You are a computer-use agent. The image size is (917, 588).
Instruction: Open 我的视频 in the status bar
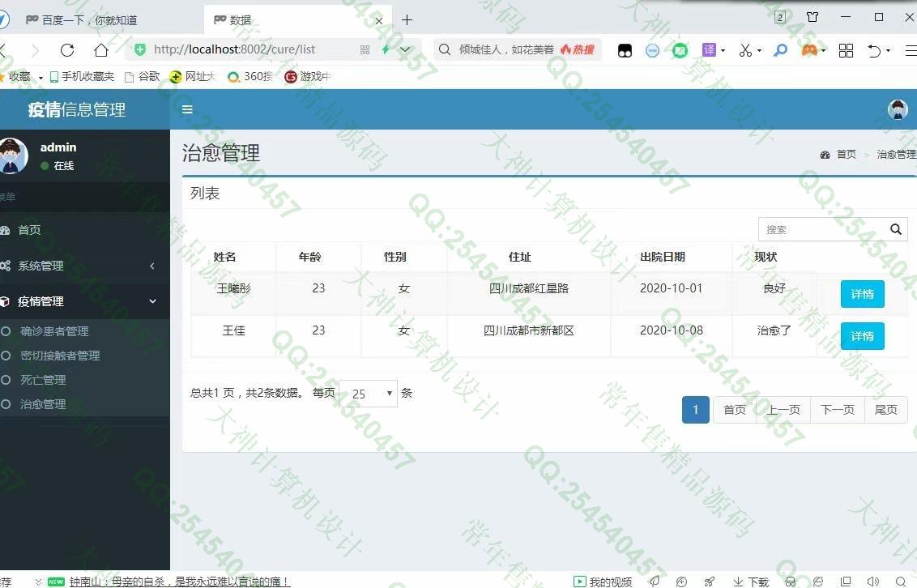tap(603, 582)
